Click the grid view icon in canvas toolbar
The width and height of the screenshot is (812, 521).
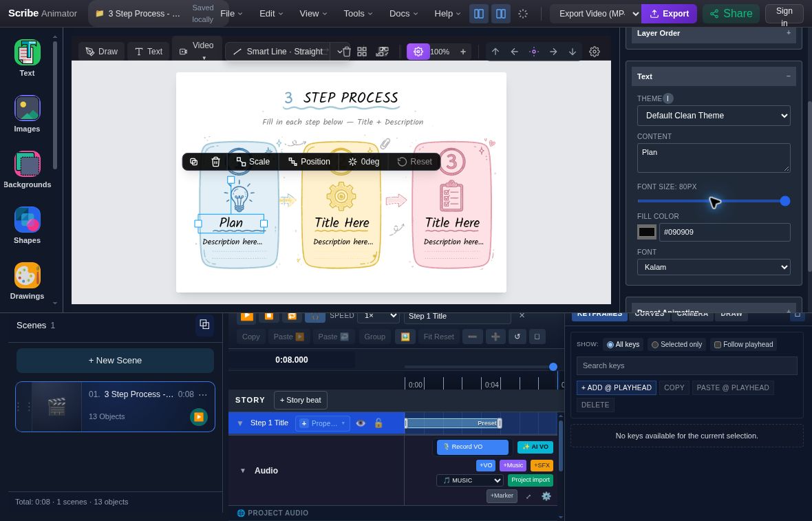[362, 51]
